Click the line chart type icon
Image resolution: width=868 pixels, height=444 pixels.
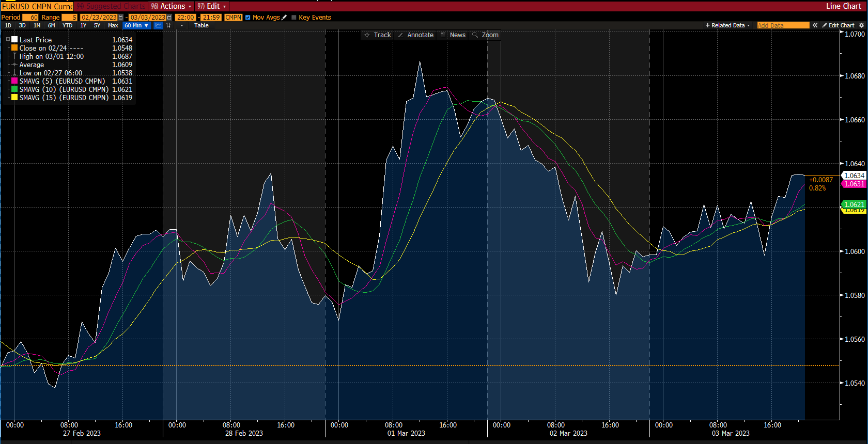(158, 25)
